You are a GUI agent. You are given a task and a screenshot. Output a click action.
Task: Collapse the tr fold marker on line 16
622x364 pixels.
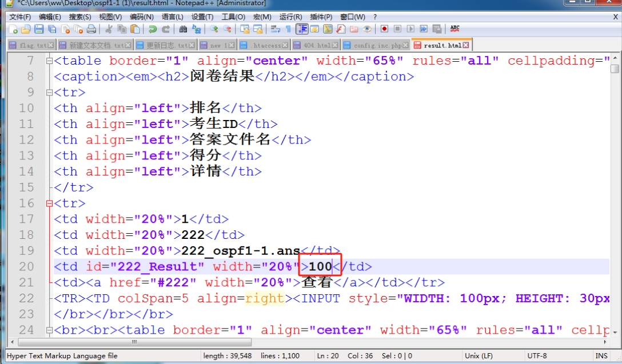coord(49,203)
